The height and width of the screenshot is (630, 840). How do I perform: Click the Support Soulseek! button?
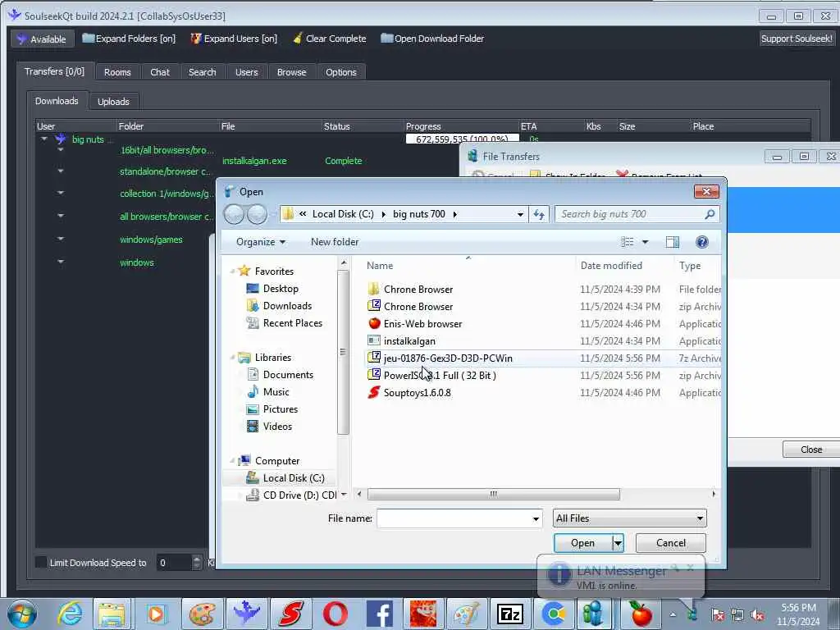click(797, 39)
